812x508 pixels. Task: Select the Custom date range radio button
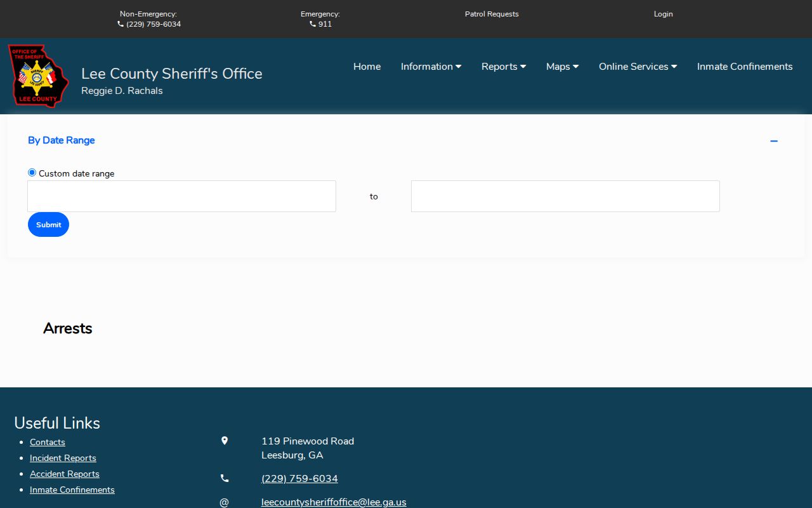click(x=32, y=173)
